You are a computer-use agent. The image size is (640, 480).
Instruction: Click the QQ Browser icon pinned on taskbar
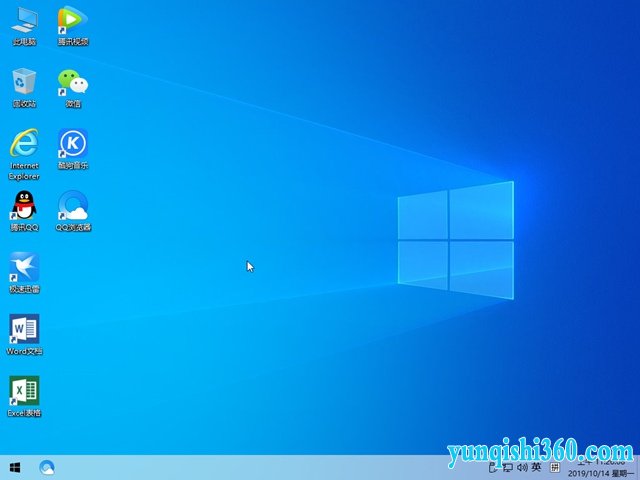(47, 467)
